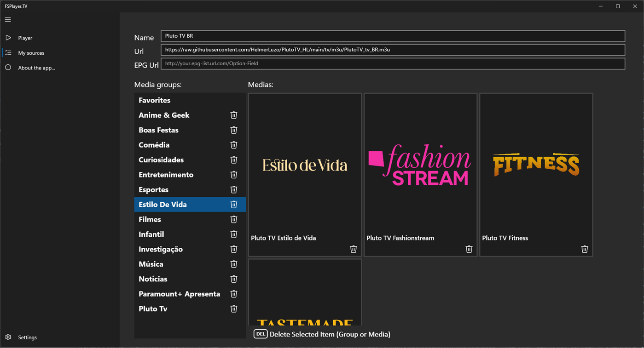The height and width of the screenshot is (348, 644).
Task: Delete the Comédia group using its trash icon
Action: click(233, 145)
